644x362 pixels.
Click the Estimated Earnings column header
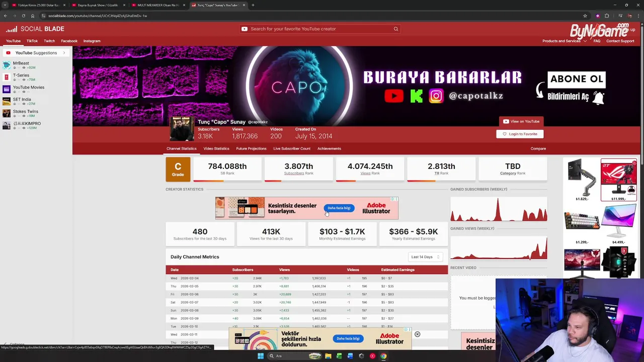[397, 270]
